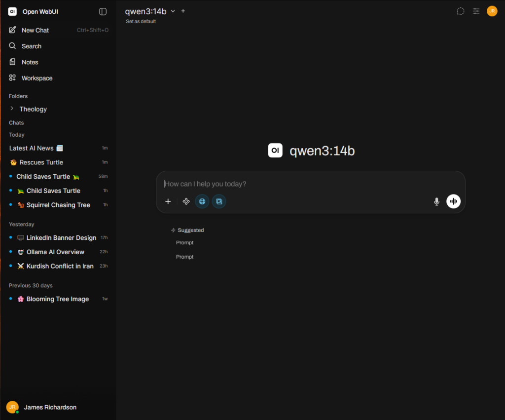Select the second suggested Prompt

184,257
